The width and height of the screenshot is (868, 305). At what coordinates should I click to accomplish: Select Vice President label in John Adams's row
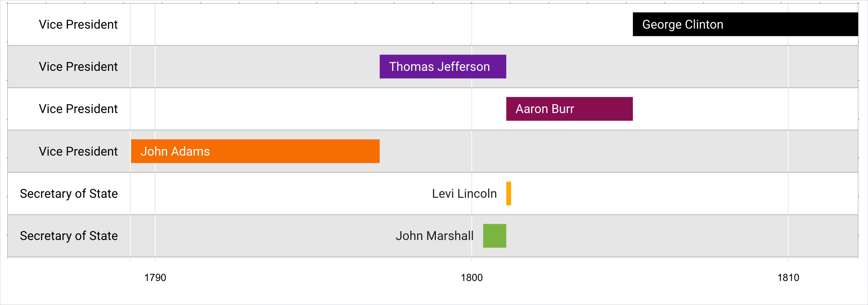click(78, 151)
